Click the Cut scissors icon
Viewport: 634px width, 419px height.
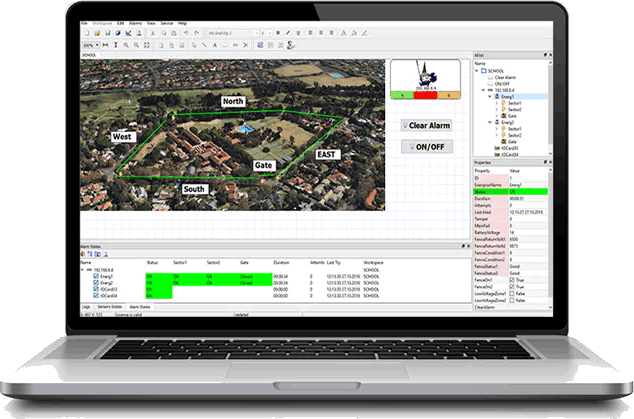tap(153, 33)
